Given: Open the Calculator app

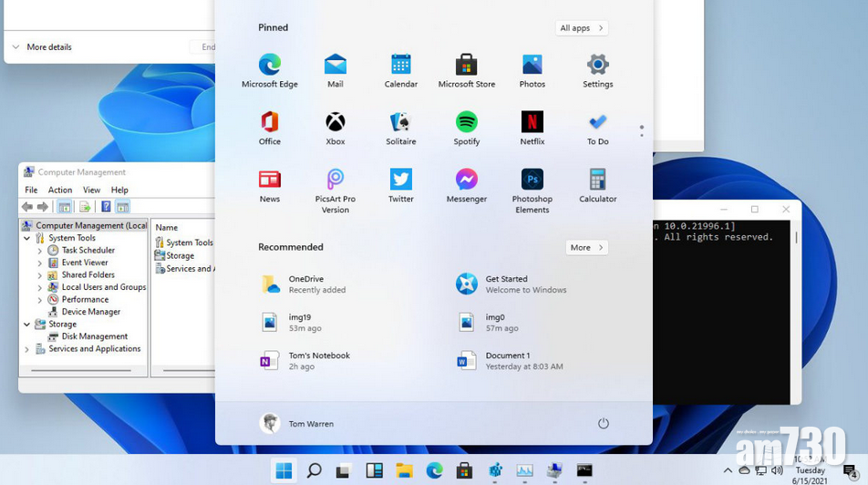Looking at the screenshot, I should [598, 186].
